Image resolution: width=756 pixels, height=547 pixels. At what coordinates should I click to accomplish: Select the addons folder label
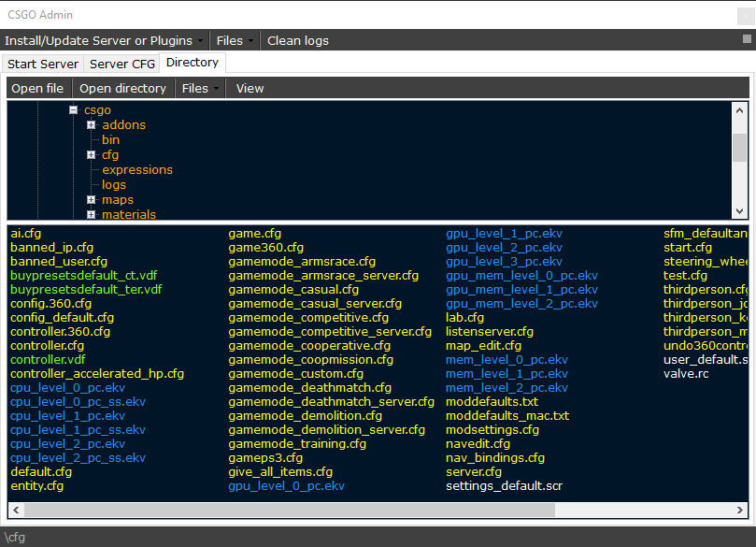click(x=124, y=125)
